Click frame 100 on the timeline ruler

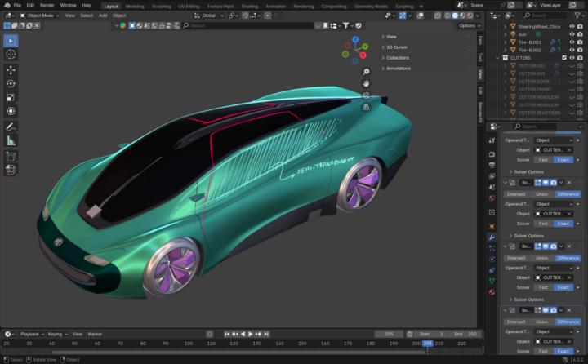(188, 344)
